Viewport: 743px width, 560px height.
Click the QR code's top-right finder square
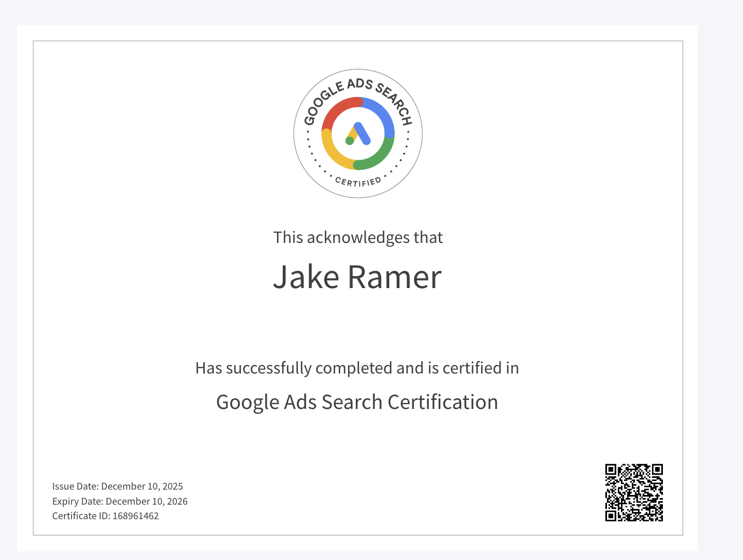[657, 470]
